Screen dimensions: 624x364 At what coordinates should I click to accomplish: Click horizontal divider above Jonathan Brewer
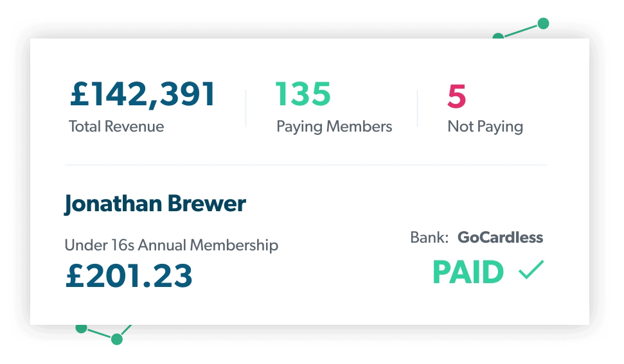[x=306, y=164]
